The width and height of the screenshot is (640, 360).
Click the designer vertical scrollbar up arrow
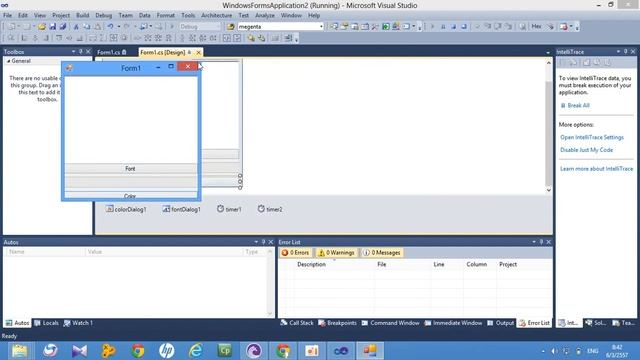point(549,63)
